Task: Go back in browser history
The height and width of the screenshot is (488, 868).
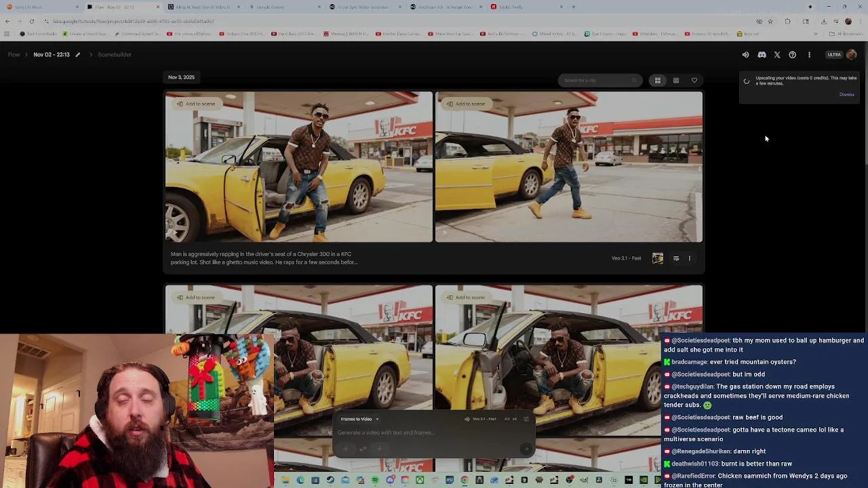Action: tap(7, 21)
